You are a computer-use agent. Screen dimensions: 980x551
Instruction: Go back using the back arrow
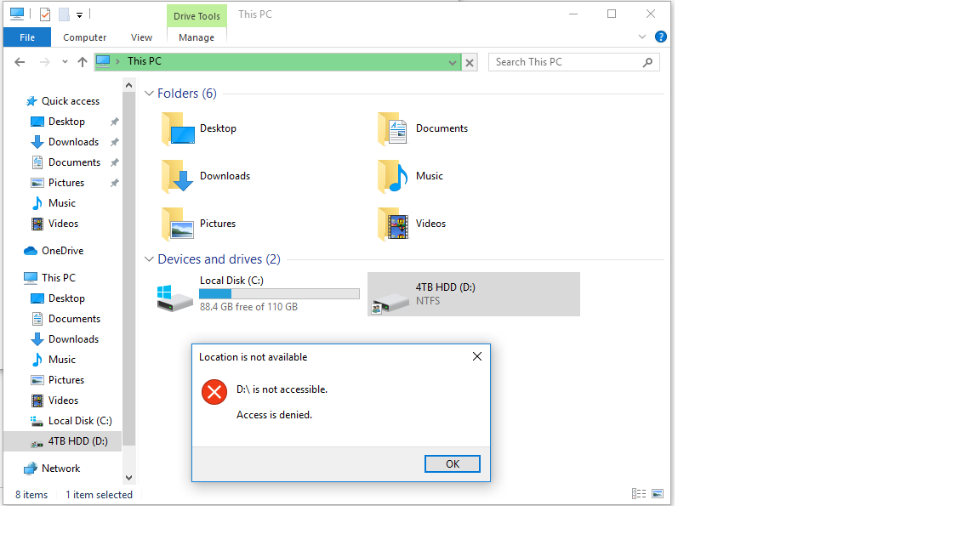point(20,62)
